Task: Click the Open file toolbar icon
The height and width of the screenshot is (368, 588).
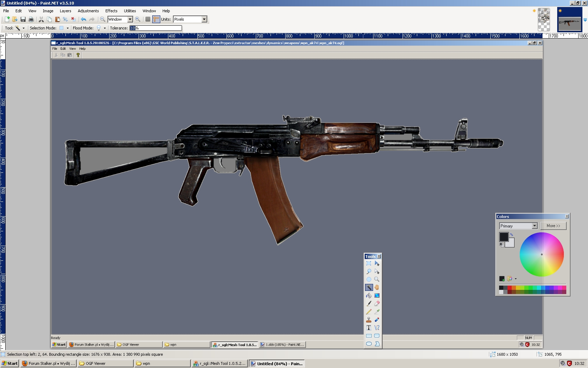Action: tap(15, 19)
